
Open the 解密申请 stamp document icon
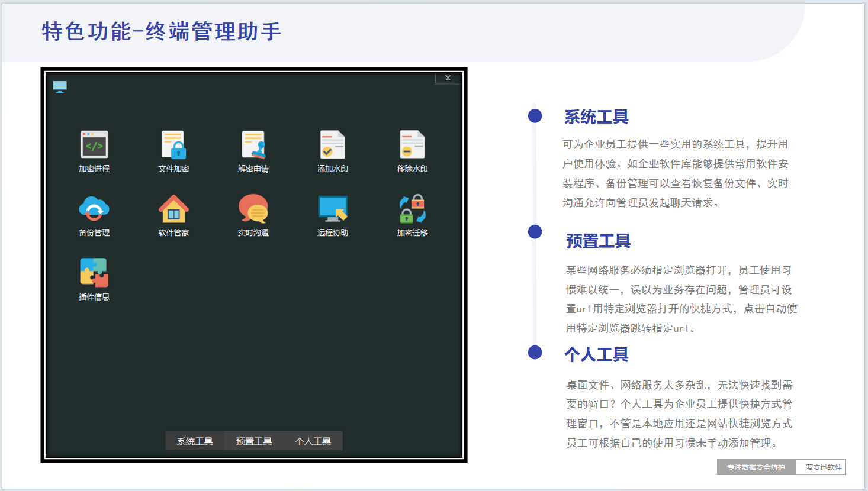(253, 145)
